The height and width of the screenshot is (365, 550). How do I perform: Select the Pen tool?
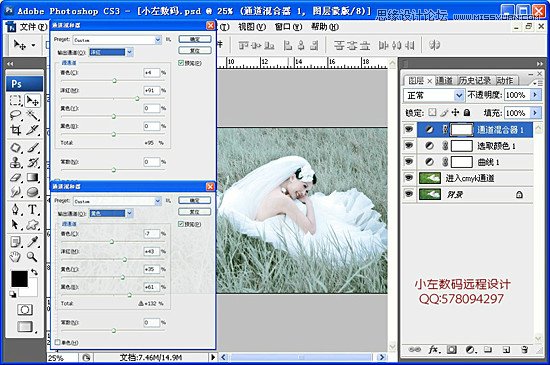tap(15, 210)
